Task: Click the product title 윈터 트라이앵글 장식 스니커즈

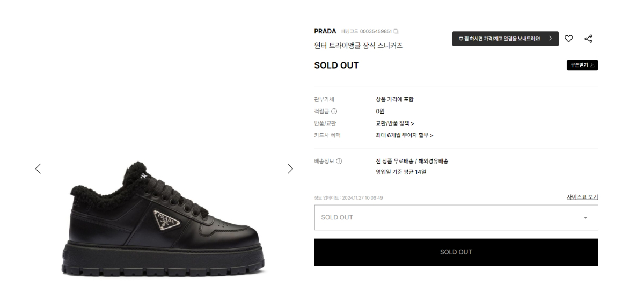Action: (x=358, y=46)
